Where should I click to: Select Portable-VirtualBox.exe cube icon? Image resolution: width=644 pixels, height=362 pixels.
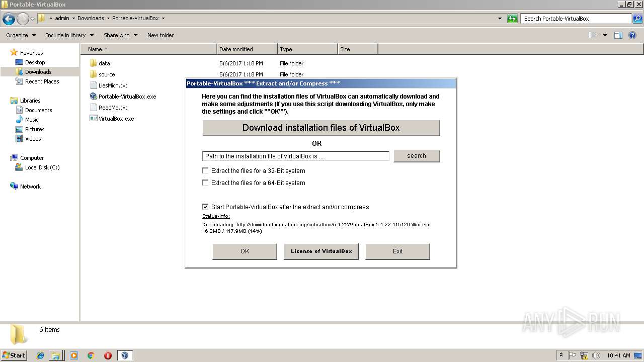pyautogui.click(x=93, y=97)
